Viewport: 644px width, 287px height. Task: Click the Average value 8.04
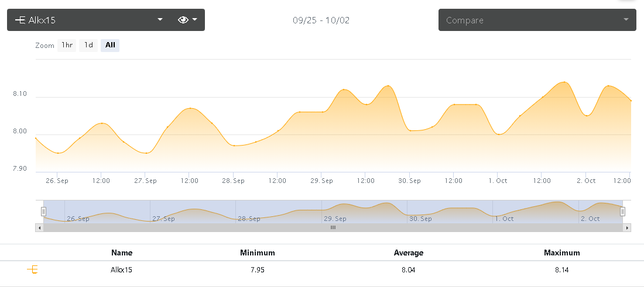(409, 270)
